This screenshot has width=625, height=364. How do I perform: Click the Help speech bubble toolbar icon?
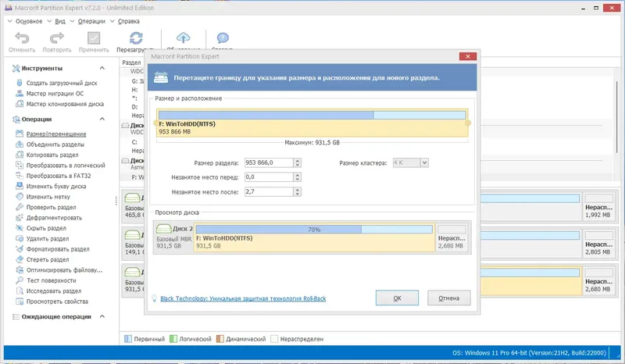pyautogui.click(x=223, y=37)
